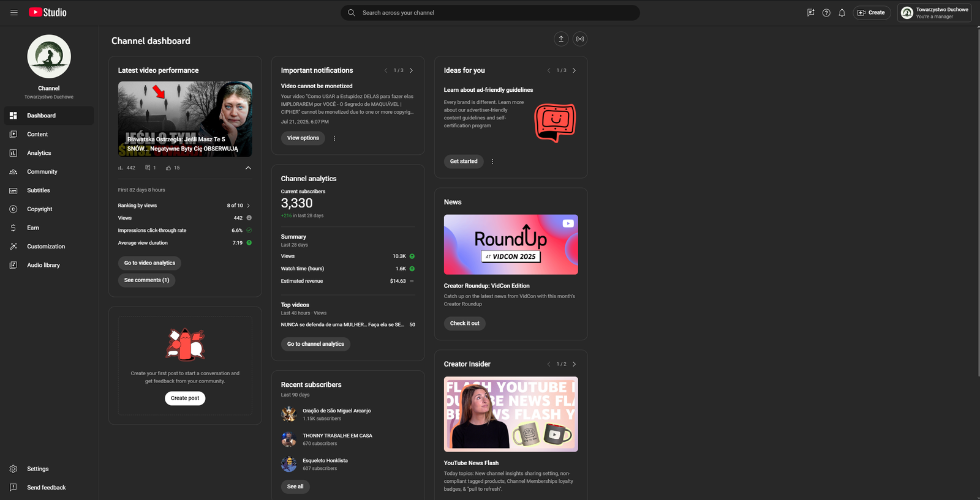Click the views 10.3K green status icon
The width and height of the screenshot is (980, 500).
[412, 256]
